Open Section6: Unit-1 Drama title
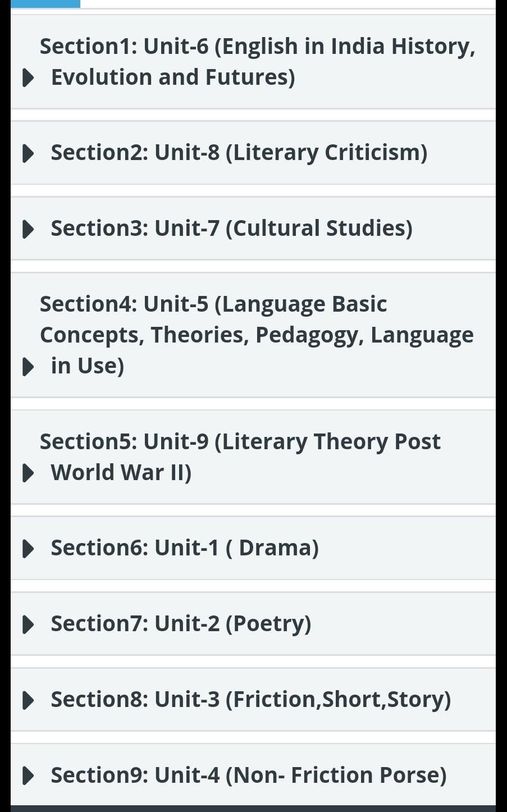 click(x=184, y=548)
